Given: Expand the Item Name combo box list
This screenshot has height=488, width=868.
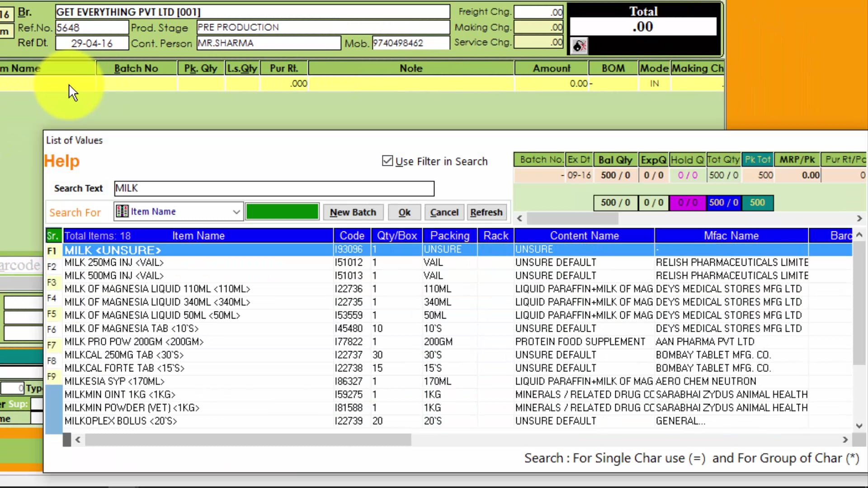Looking at the screenshot, I should point(236,211).
